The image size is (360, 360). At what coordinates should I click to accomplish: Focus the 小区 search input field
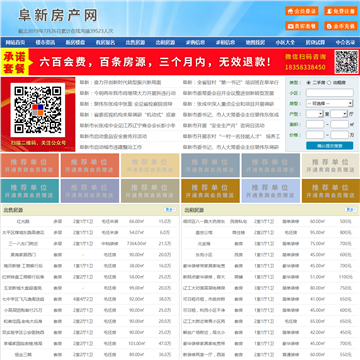pyautogui.click(x=330, y=93)
